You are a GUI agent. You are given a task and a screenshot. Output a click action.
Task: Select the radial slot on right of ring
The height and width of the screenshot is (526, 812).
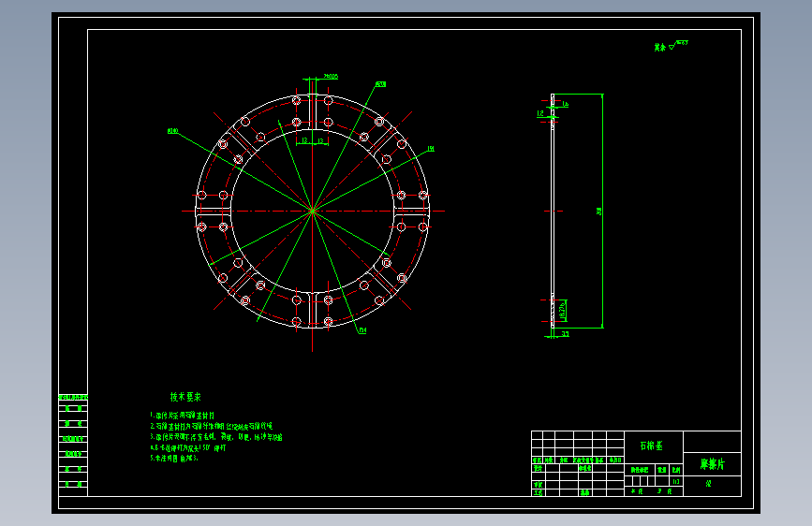412,211
